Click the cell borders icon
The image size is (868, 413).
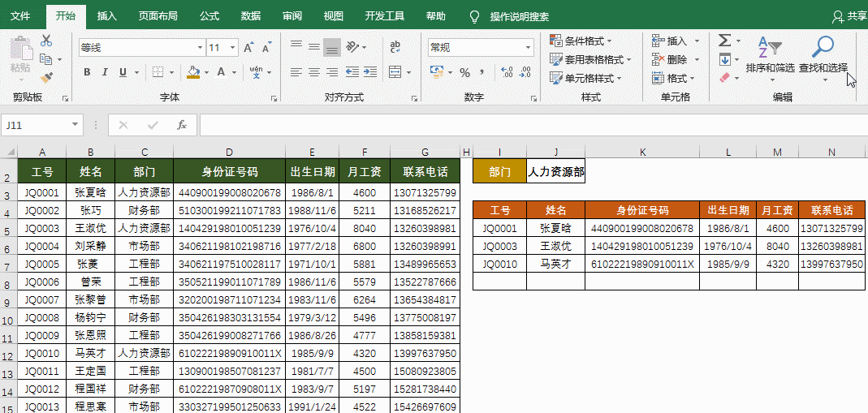158,72
